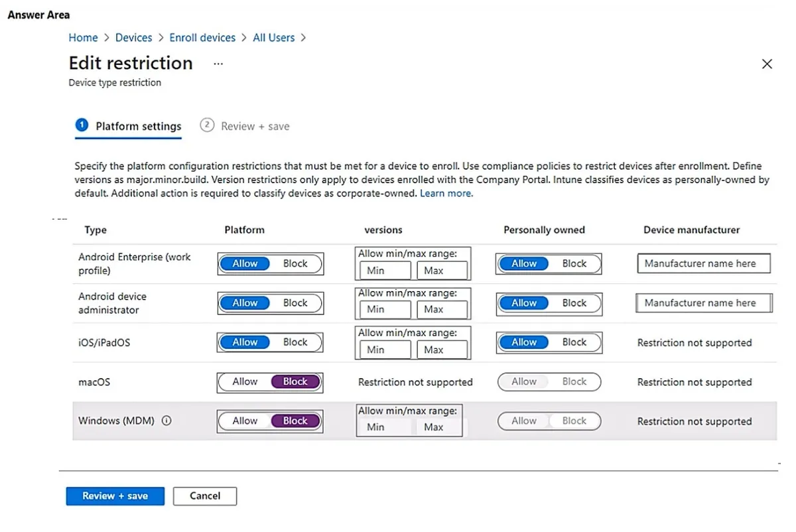Screen dimensions: 796x532
Task: Click the blue Review + save button
Action: tap(115, 496)
